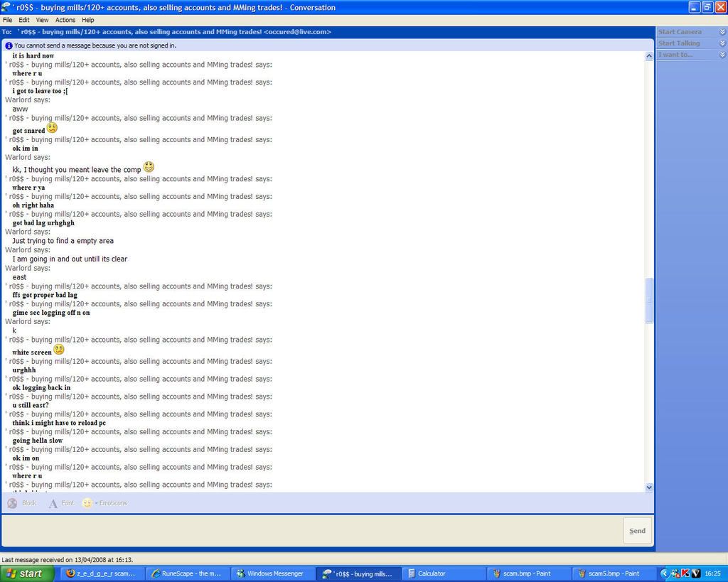Click the message 'ffs got proper bad lag'
This screenshot has width=728, height=582.
45,295
